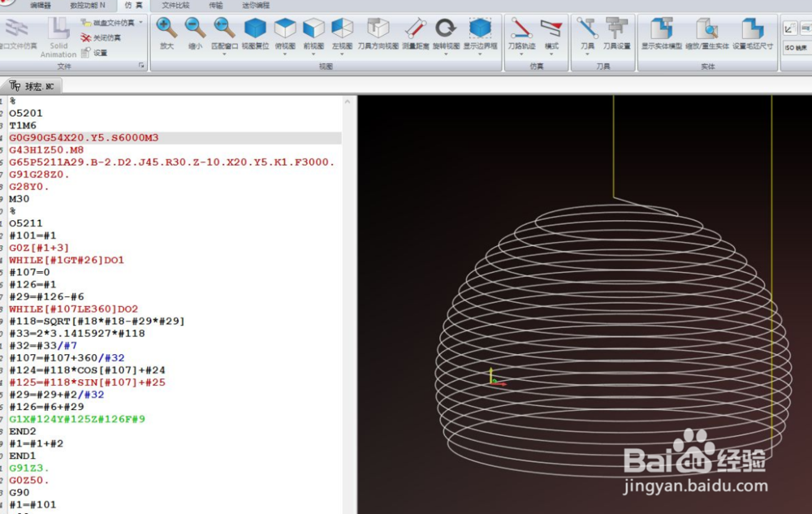Viewport: 812px width, 514px height.
Task: Switch to the 传输 tab
Action: click(216, 5)
